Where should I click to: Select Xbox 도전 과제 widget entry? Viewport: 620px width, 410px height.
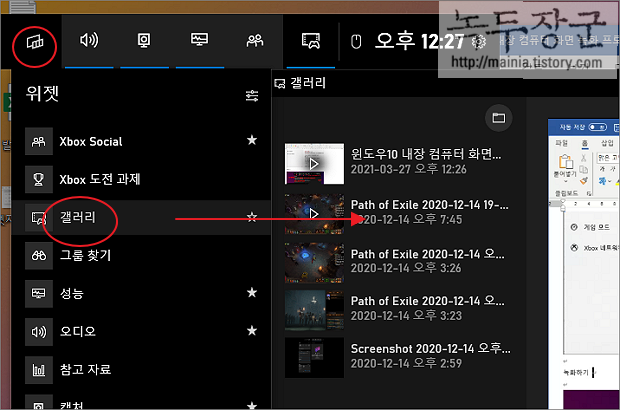[x=142, y=179]
